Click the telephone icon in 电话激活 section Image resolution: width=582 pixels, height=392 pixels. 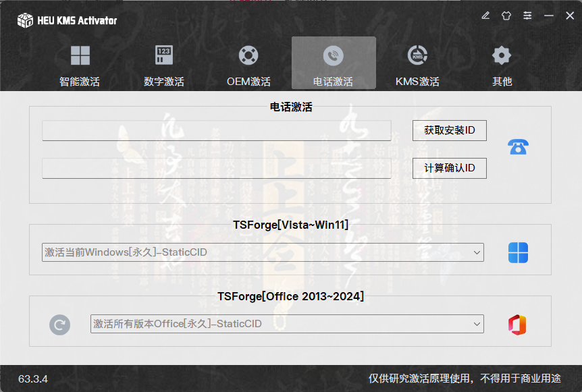tap(517, 147)
